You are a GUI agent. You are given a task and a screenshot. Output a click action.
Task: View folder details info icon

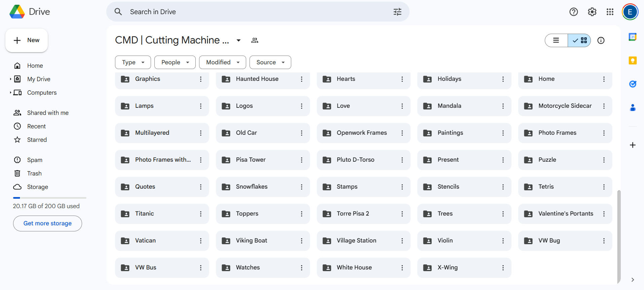(601, 40)
